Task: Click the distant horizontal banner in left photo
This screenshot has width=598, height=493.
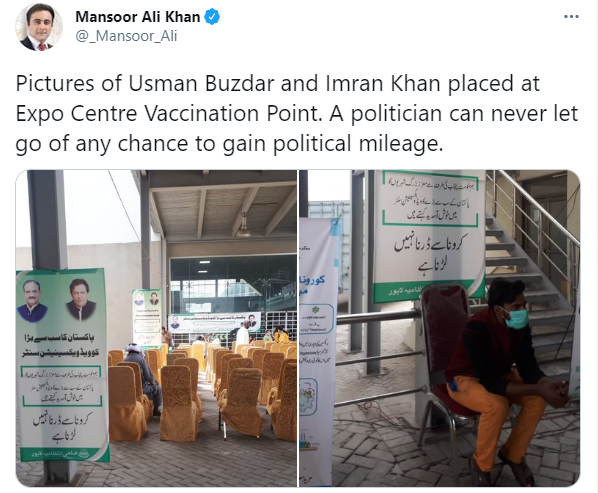Action: (x=214, y=323)
